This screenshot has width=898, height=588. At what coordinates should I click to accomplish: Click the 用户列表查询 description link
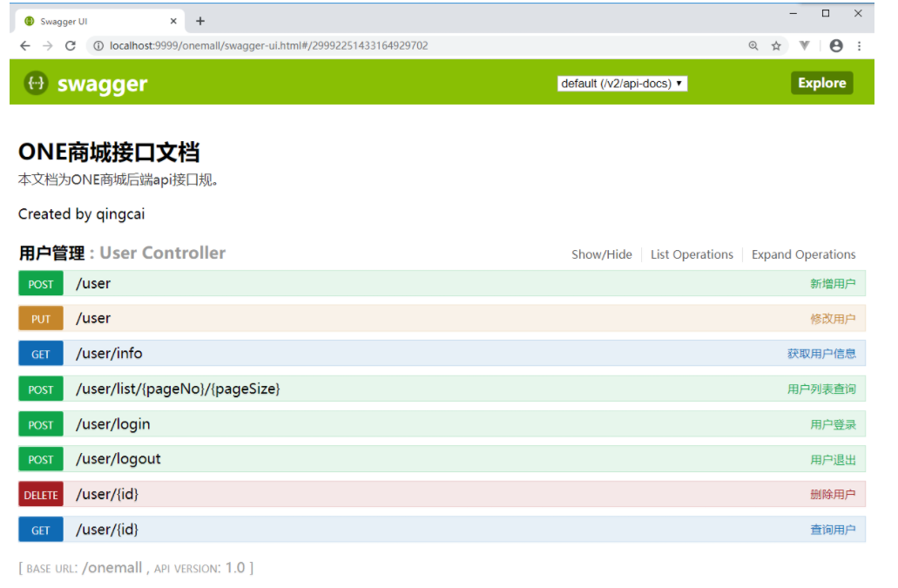[x=821, y=389]
